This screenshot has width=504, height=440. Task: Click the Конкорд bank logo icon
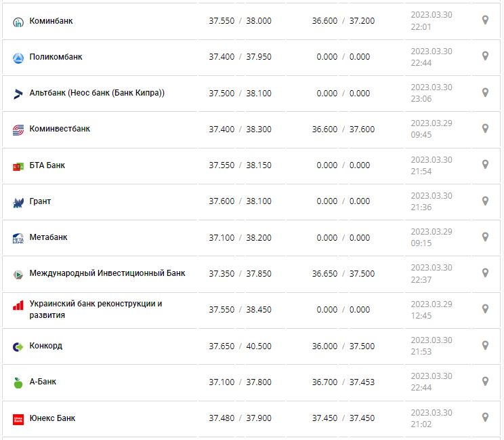[x=18, y=346]
